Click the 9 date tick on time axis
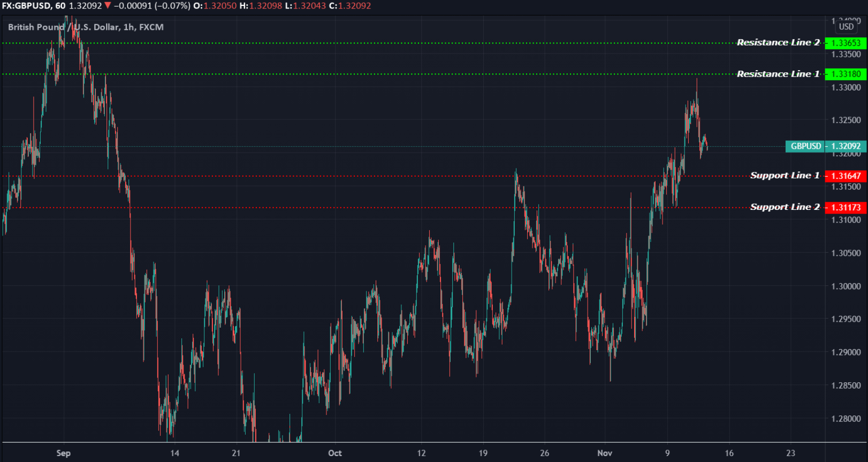The image size is (868, 462). 667,453
